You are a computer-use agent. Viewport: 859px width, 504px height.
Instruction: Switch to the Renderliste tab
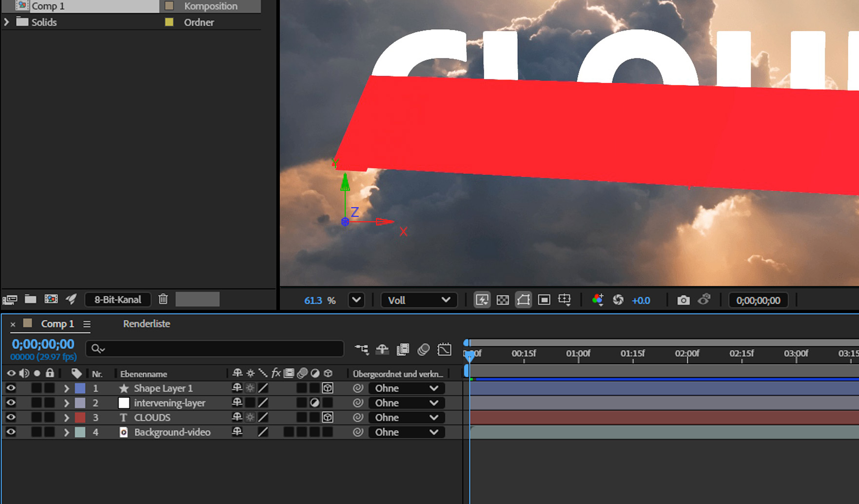coord(146,323)
